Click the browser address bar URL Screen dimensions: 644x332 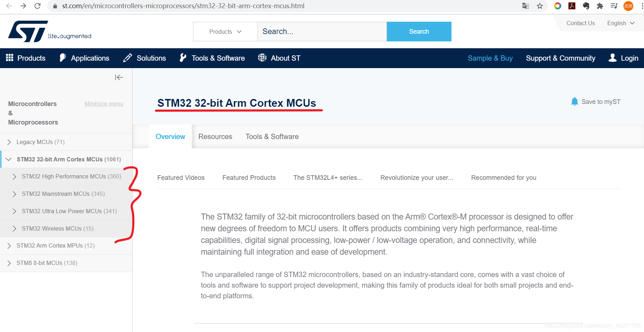point(183,6)
